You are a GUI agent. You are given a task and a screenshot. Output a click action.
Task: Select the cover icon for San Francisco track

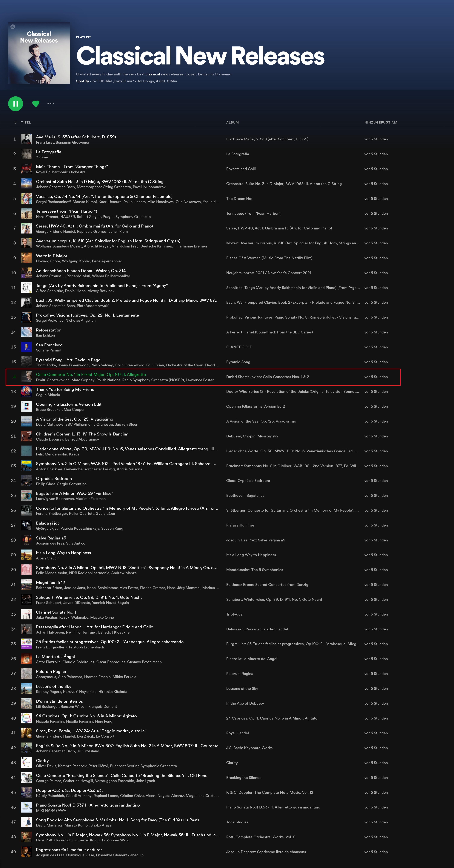click(x=26, y=347)
